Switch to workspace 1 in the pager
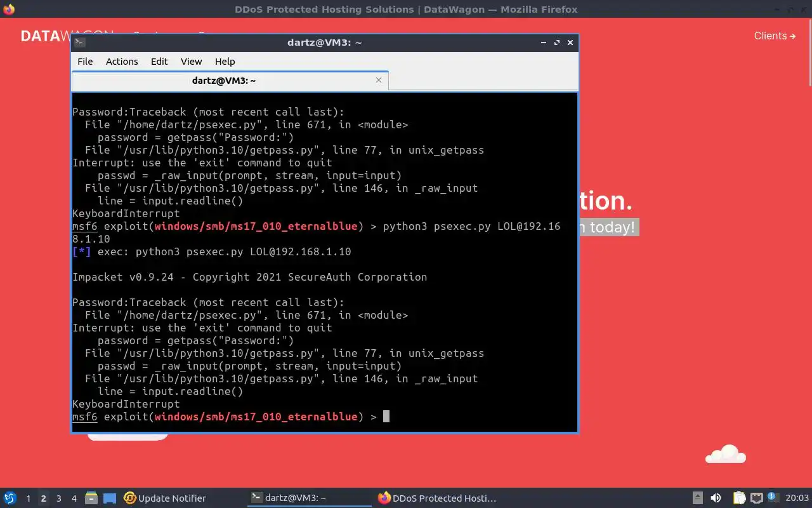The height and width of the screenshot is (508, 812). point(28,498)
